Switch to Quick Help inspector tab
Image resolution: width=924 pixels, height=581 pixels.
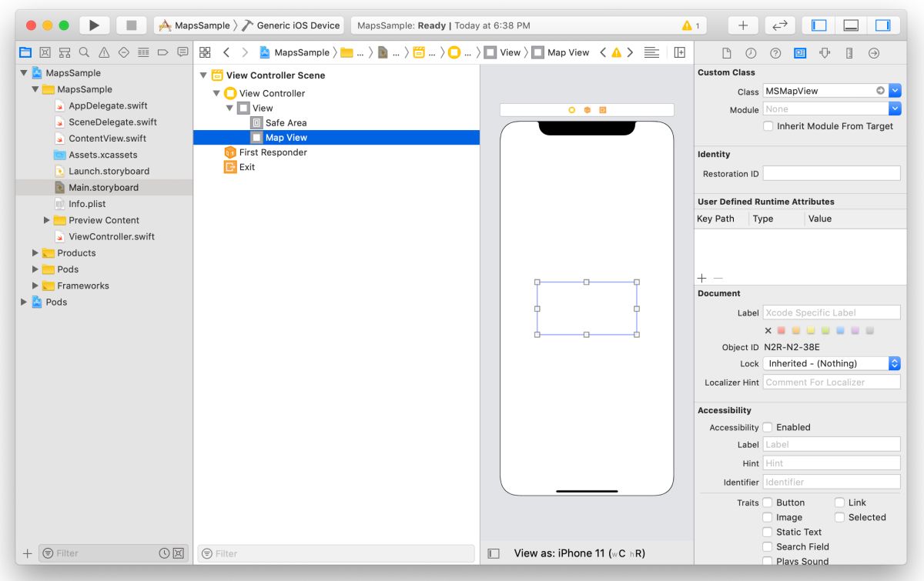click(775, 53)
